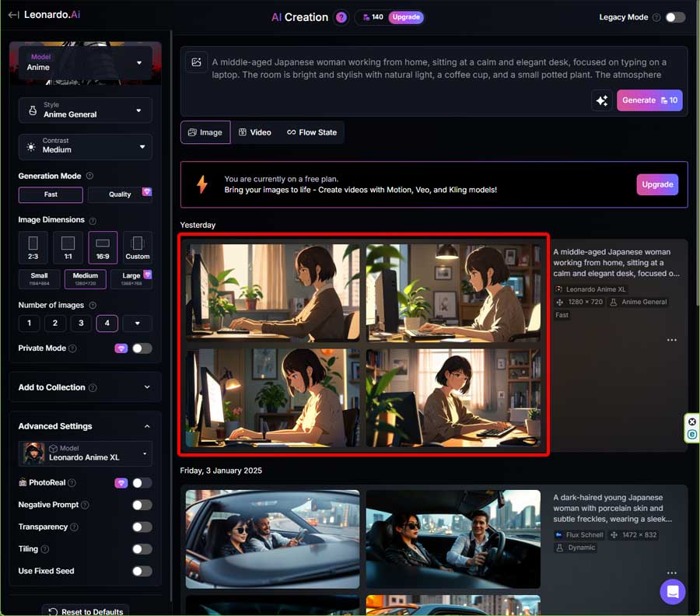
Task: Expand the Add to Collection section
Action: pos(85,387)
